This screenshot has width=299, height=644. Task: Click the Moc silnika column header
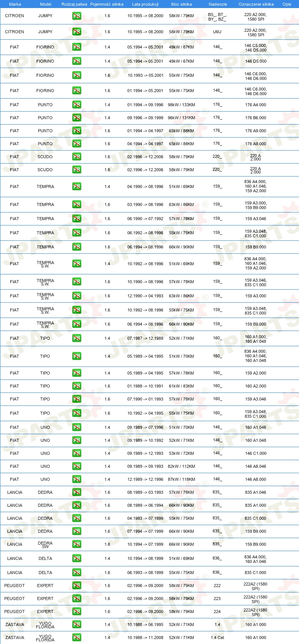click(182, 4)
